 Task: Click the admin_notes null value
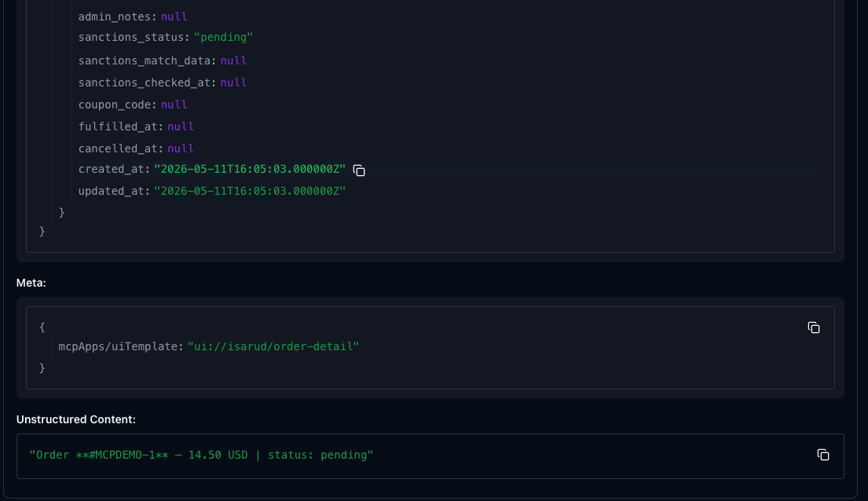(174, 16)
